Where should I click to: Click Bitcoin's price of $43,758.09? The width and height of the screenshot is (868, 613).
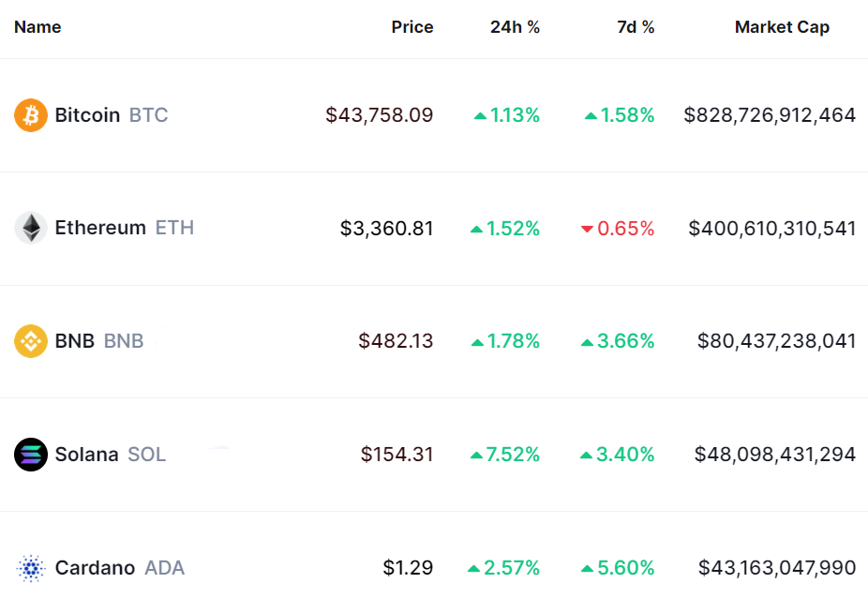[x=380, y=115]
